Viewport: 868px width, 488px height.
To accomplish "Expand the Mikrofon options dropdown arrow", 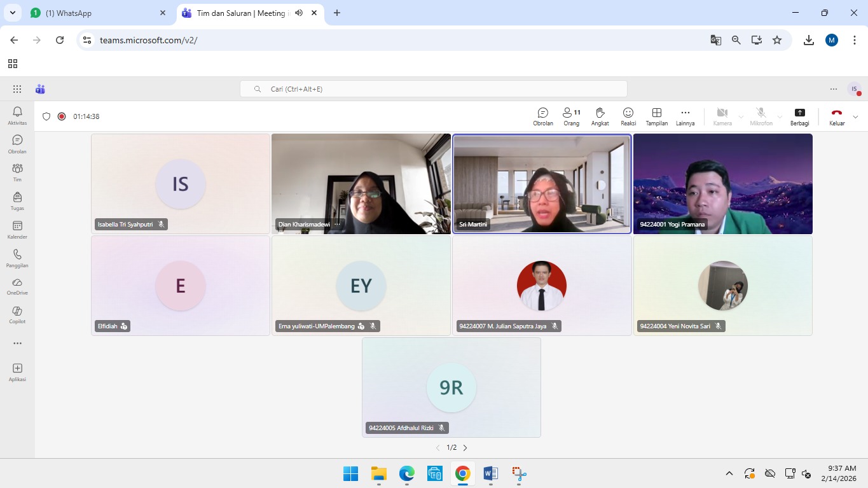I will [780, 117].
